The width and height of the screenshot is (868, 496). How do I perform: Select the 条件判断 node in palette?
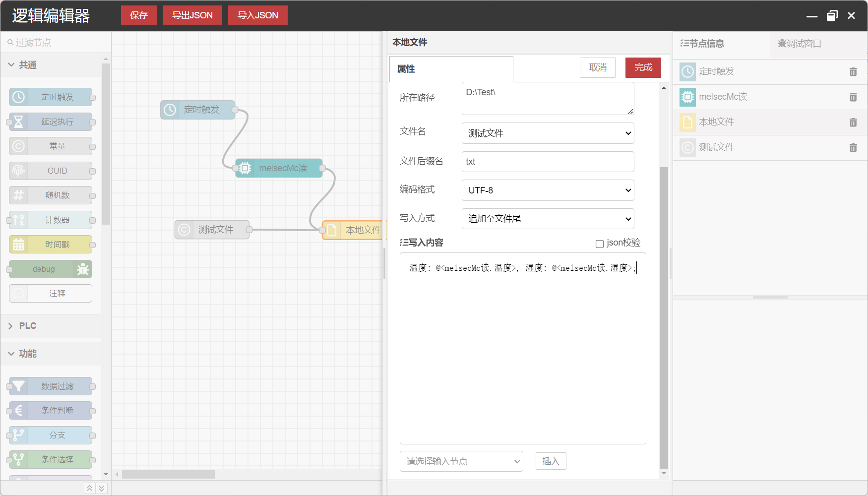click(51, 411)
